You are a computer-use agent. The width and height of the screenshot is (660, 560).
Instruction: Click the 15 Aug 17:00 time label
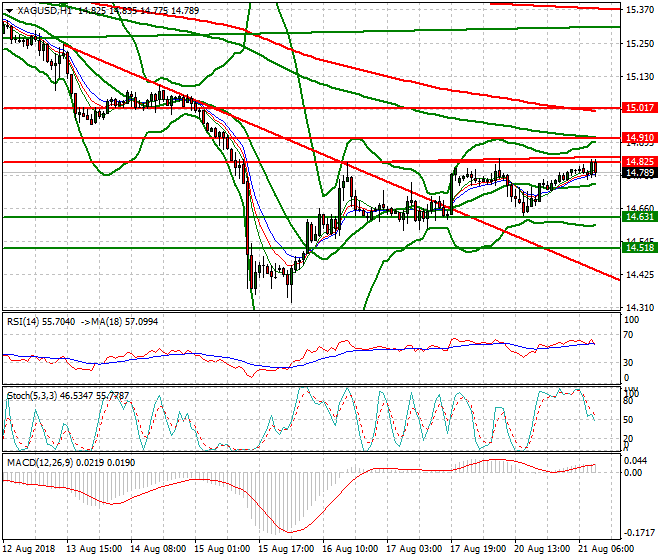286,549
